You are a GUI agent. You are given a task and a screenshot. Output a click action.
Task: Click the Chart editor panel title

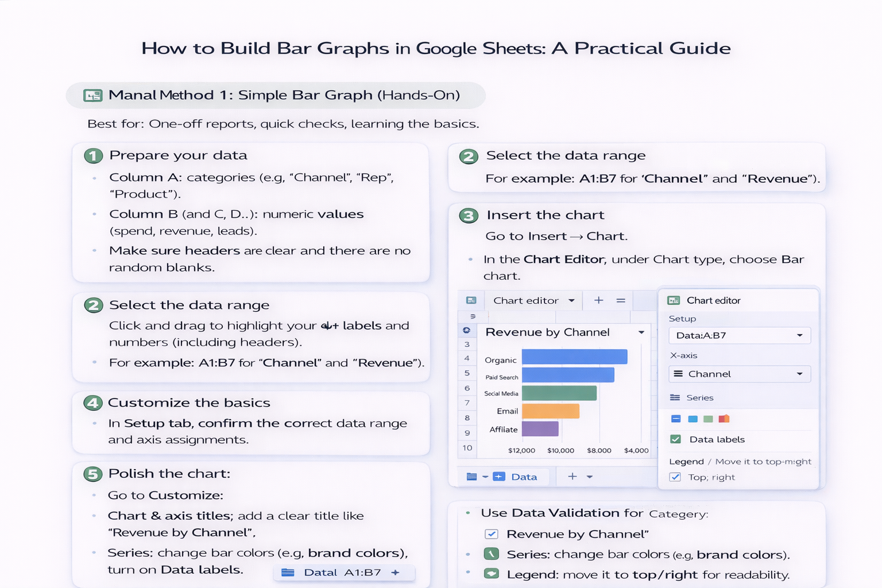click(x=714, y=300)
